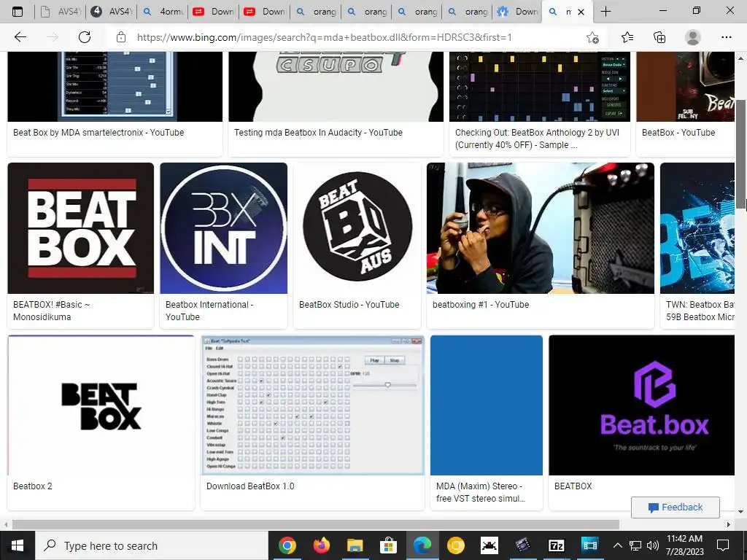This screenshot has height=560, width=747.
Task: View site information lock icon
Action: click(121, 37)
